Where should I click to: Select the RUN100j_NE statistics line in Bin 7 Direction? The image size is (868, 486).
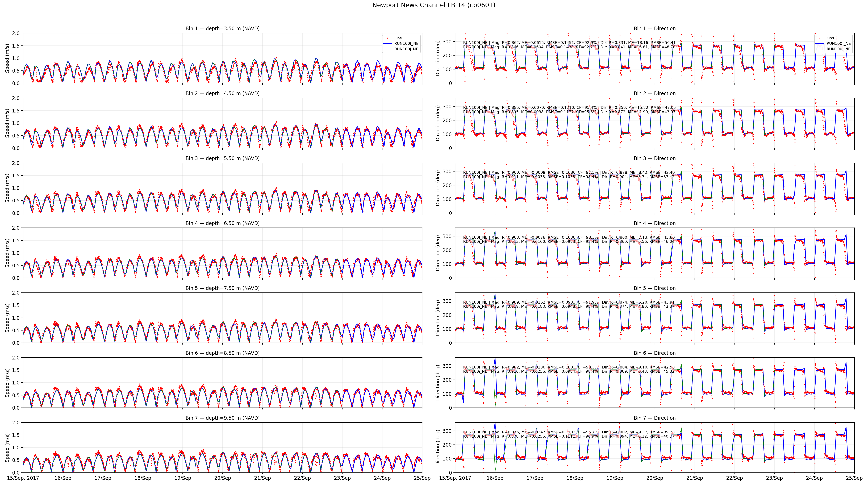(x=569, y=437)
